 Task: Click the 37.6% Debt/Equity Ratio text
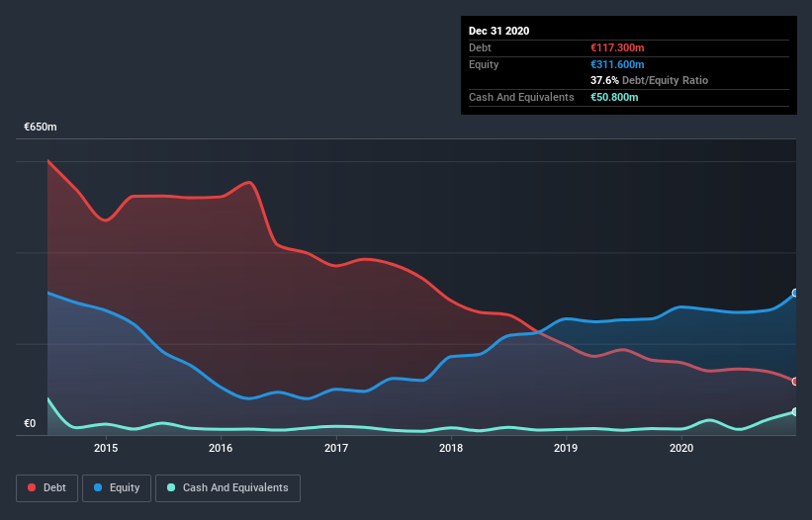(650, 80)
